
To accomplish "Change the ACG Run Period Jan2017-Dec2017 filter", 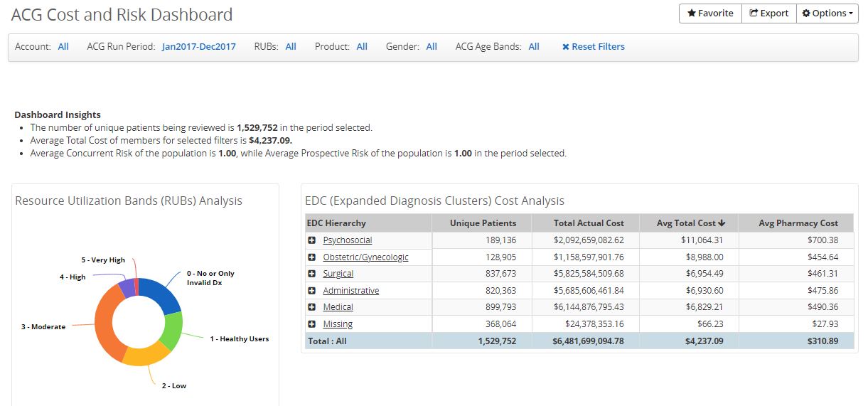I will [198, 47].
